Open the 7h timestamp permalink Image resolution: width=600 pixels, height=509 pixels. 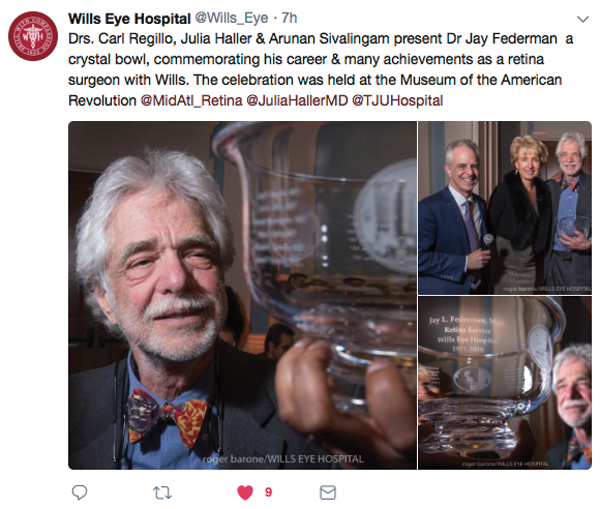pyautogui.click(x=289, y=18)
